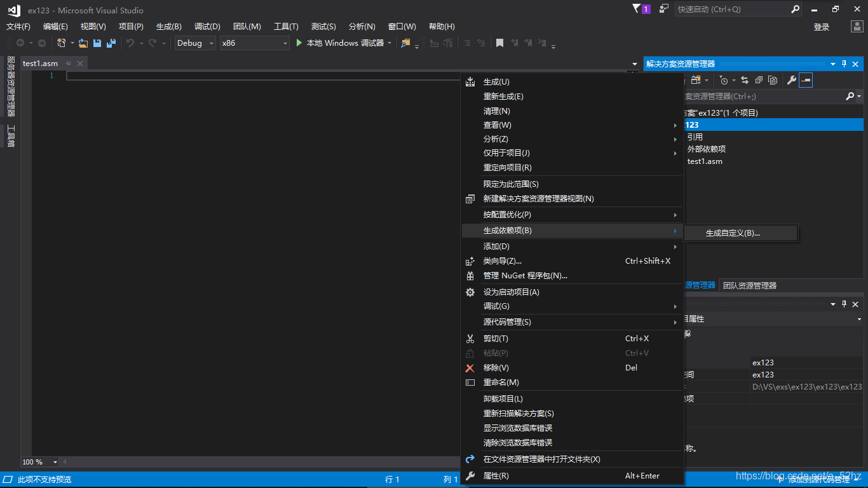This screenshot has height=488, width=868.
Task: Select the test1.asm editor tab
Action: (x=40, y=64)
